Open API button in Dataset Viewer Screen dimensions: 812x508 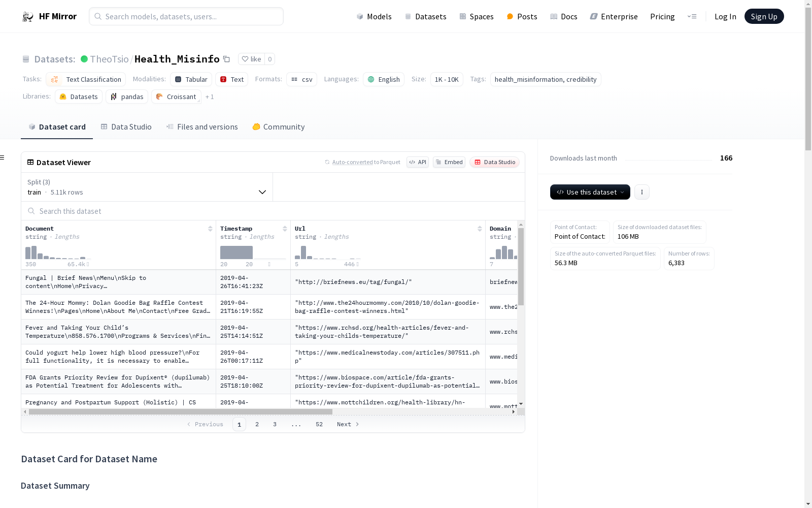418,162
